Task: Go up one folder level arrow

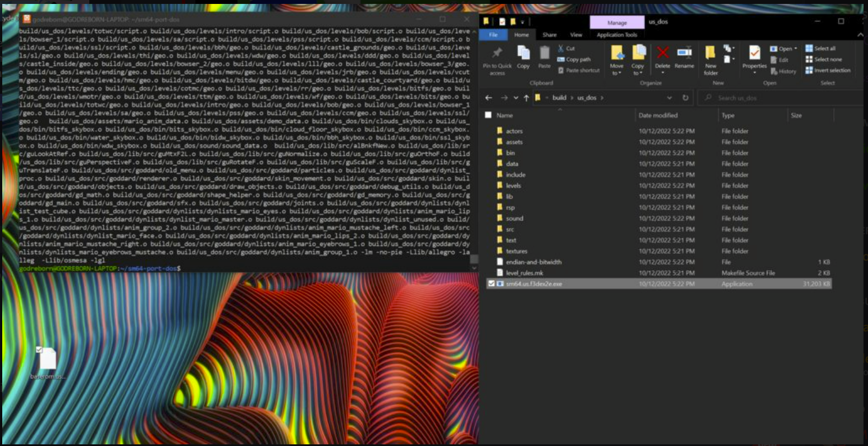Action: click(x=526, y=98)
